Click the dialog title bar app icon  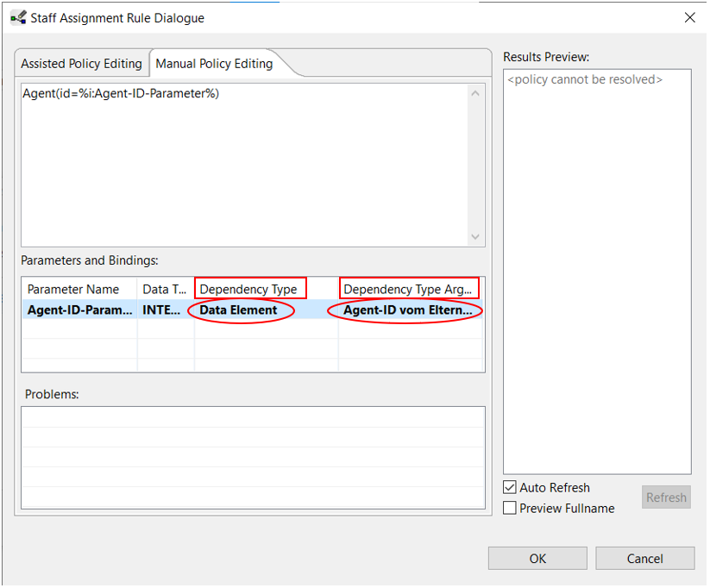pyautogui.click(x=17, y=17)
